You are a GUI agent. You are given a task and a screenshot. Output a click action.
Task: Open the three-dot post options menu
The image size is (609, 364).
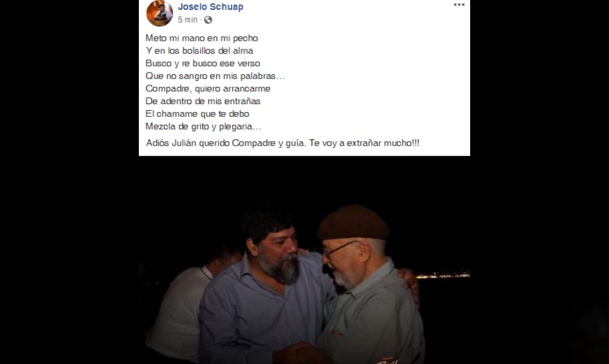coord(459,5)
